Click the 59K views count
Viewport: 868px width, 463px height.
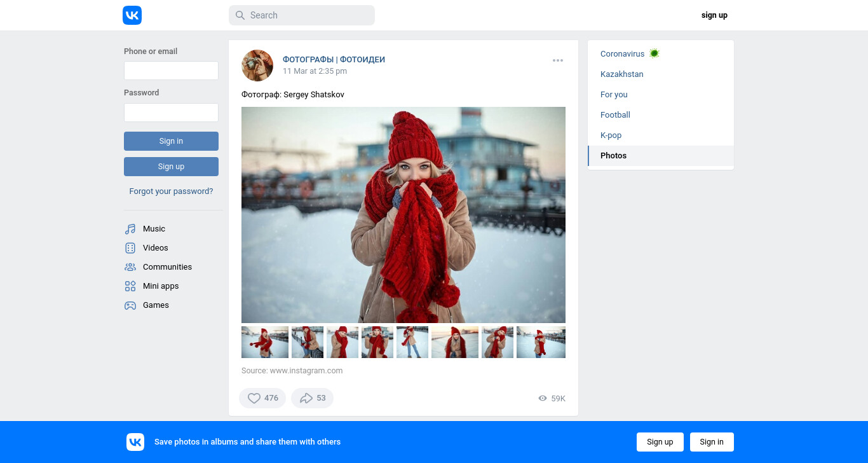pos(558,399)
